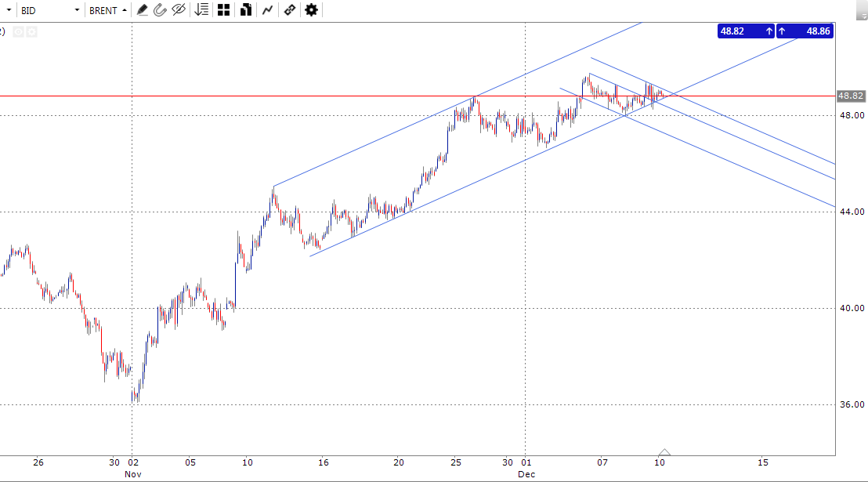Screen dimensions: 868x482
Task: Click the Nov month label
Action: (133, 474)
